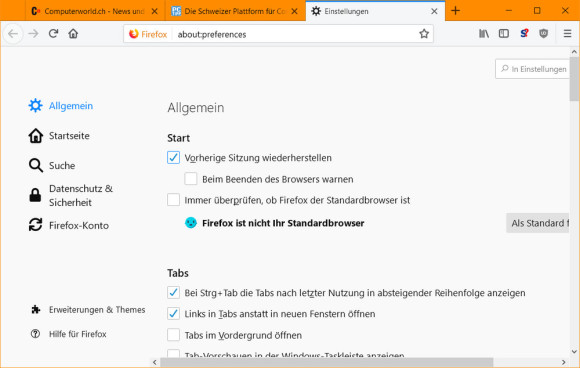Select the Einstellungen tab
The image size is (580, 368).
[375, 11]
